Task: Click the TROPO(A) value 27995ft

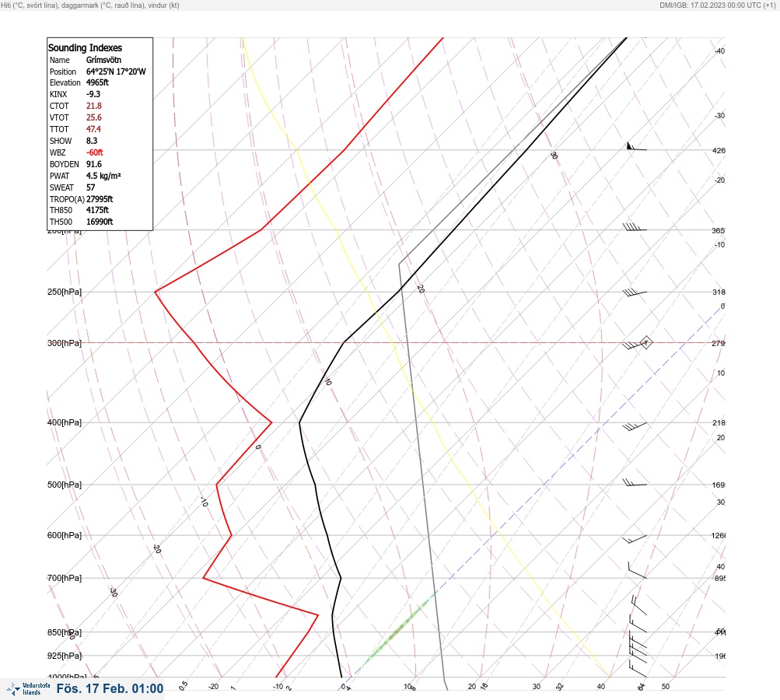Action: (x=100, y=199)
